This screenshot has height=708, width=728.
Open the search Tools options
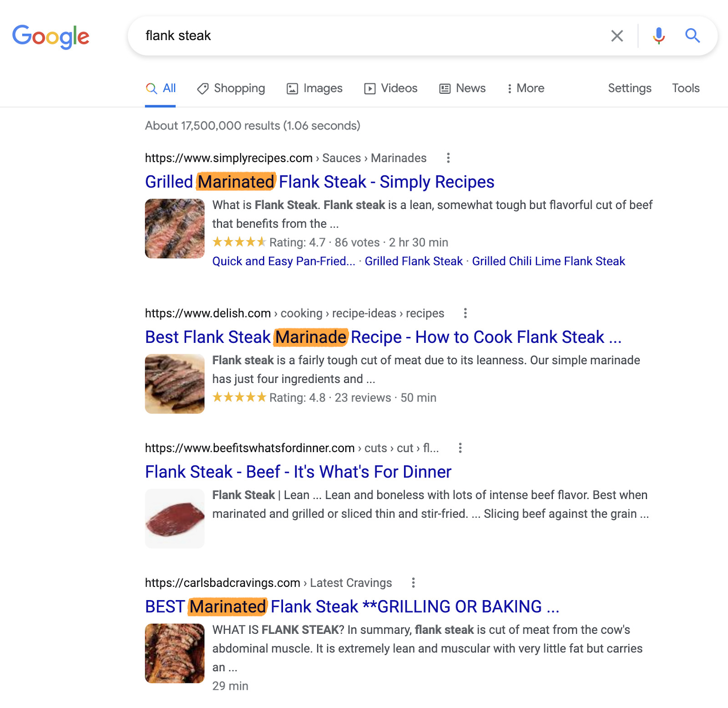(685, 88)
